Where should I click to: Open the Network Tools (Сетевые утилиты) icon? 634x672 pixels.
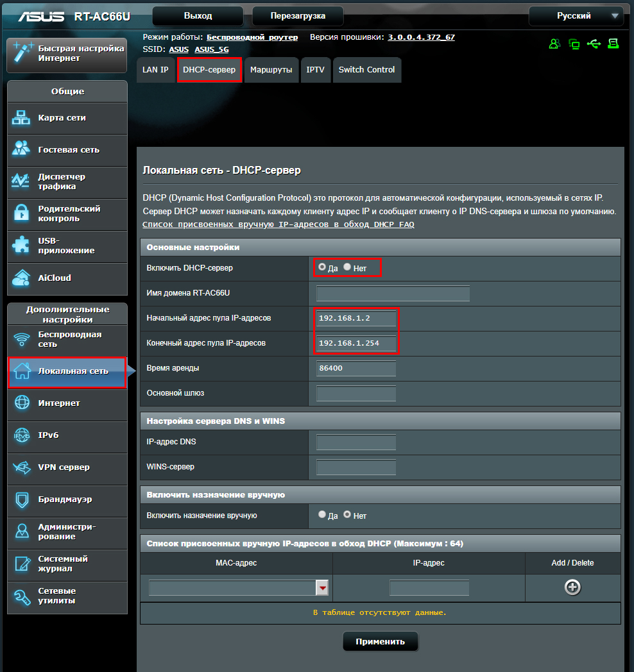pos(22,596)
